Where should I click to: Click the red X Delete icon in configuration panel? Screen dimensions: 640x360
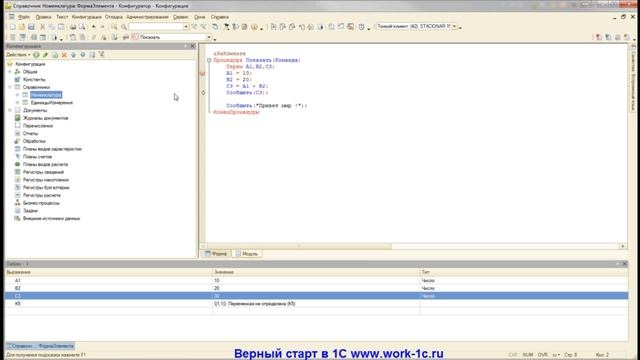tap(64, 55)
